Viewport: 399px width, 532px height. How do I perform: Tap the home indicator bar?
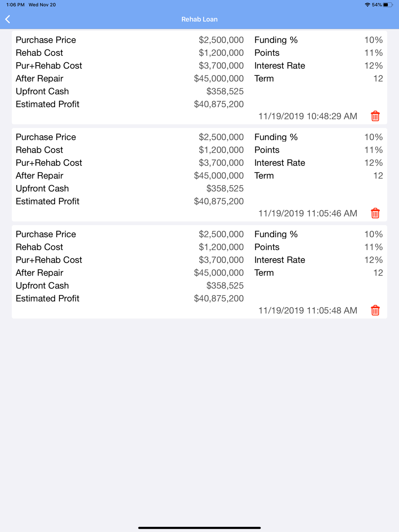click(x=199, y=528)
